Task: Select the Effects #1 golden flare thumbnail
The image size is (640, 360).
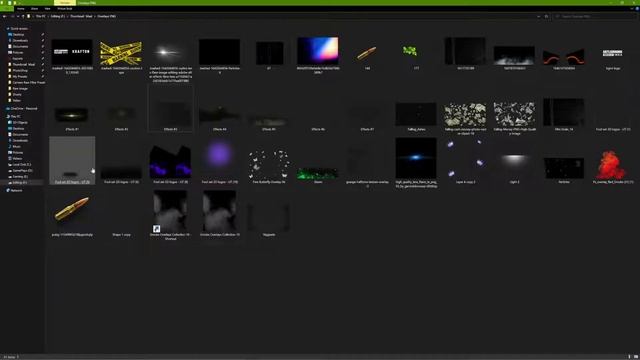Action: point(72,115)
